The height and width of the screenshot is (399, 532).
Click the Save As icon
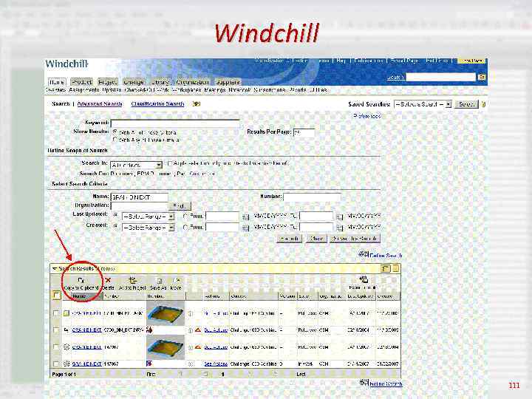pyautogui.click(x=159, y=281)
